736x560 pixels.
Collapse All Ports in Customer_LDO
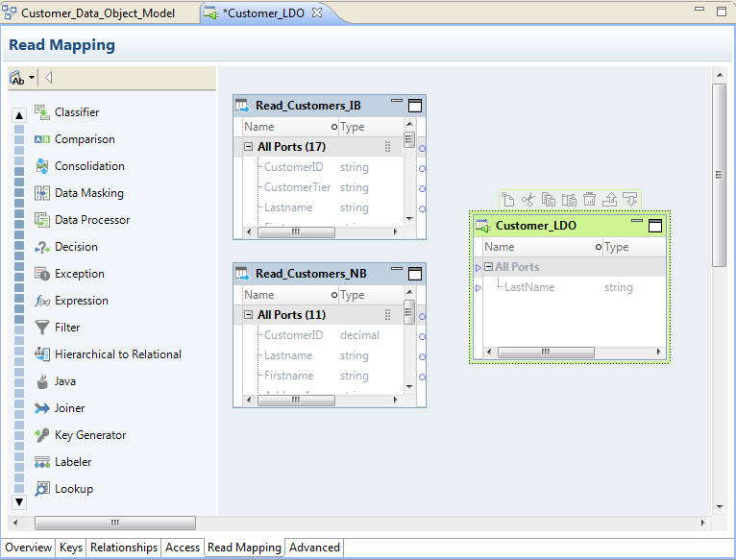coord(488,267)
